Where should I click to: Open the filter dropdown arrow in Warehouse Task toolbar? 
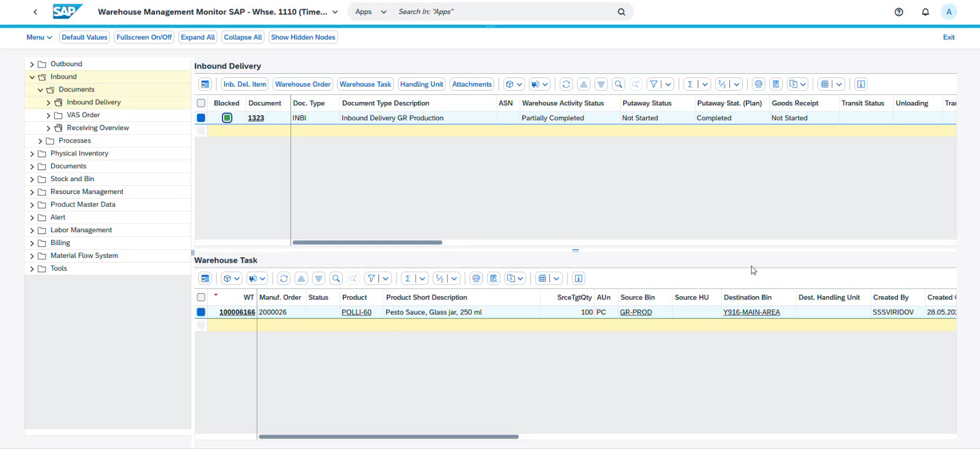[x=386, y=278]
